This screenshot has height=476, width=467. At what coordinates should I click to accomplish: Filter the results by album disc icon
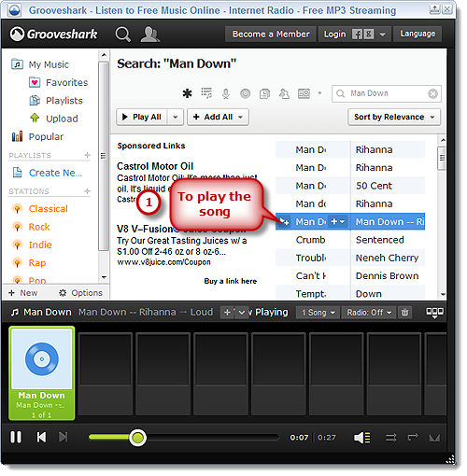246,93
